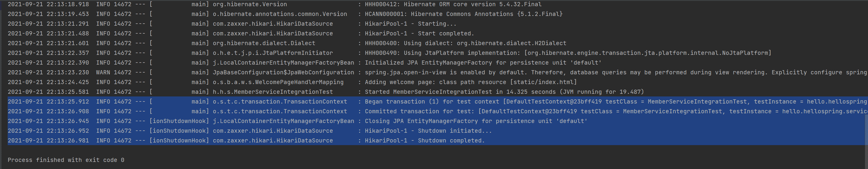This screenshot has height=169, width=868.
Task: Click the 22:13:25.581 timestamp
Action: pyautogui.click(x=68, y=92)
